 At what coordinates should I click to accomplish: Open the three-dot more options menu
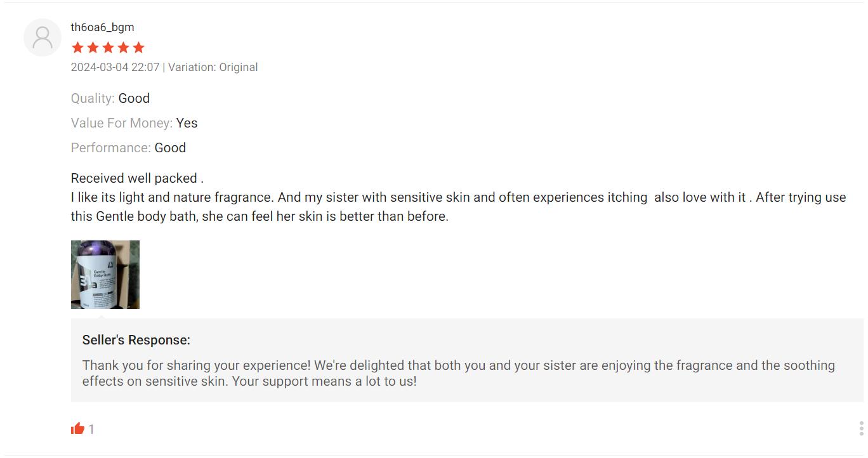pyautogui.click(x=861, y=429)
